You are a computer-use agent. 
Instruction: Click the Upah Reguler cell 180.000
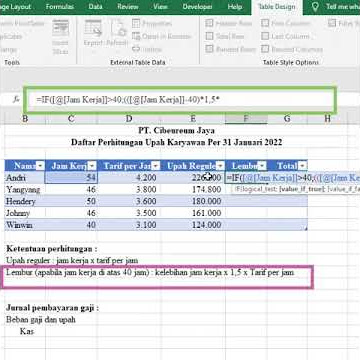point(193,201)
